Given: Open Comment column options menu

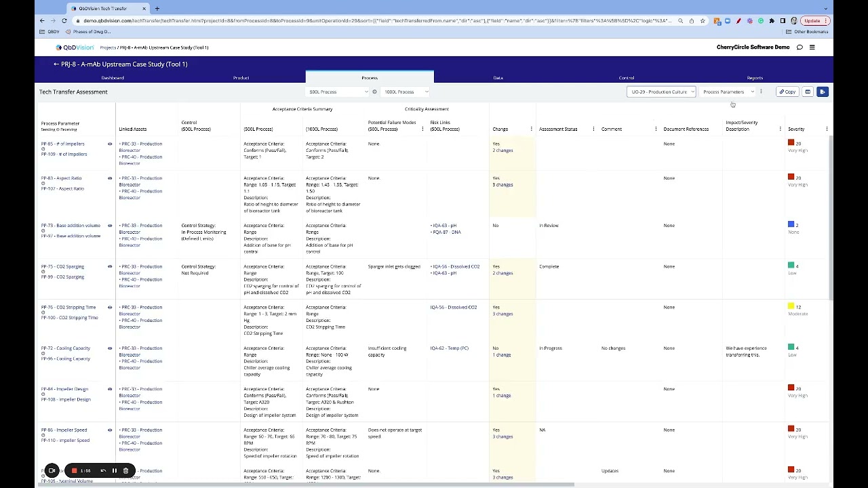Looking at the screenshot, I should pos(656,129).
